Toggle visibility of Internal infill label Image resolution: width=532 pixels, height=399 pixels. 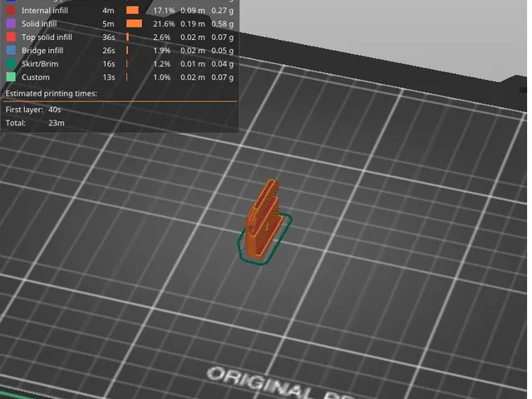[x=45, y=11]
